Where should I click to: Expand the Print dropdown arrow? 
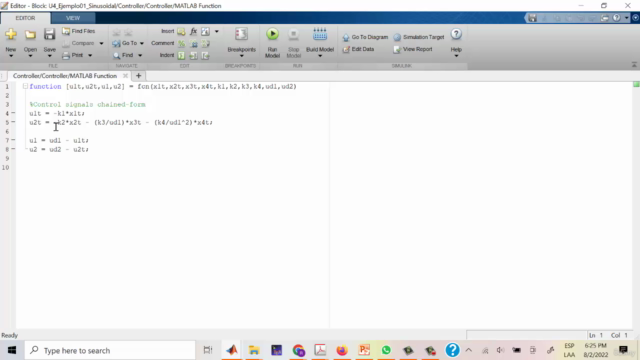pyautogui.click(x=90, y=55)
